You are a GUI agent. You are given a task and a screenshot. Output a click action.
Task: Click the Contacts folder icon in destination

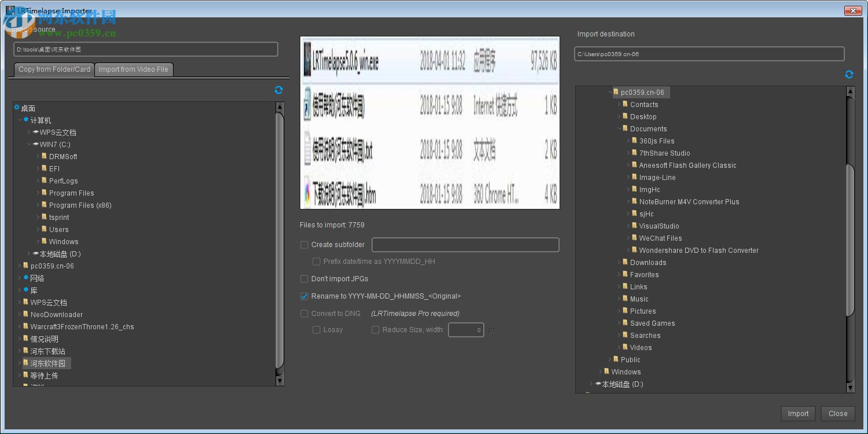pos(626,104)
